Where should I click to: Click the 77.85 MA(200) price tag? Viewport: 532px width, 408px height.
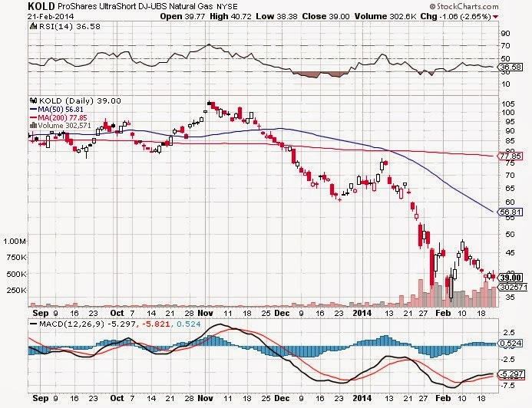tap(511, 156)
